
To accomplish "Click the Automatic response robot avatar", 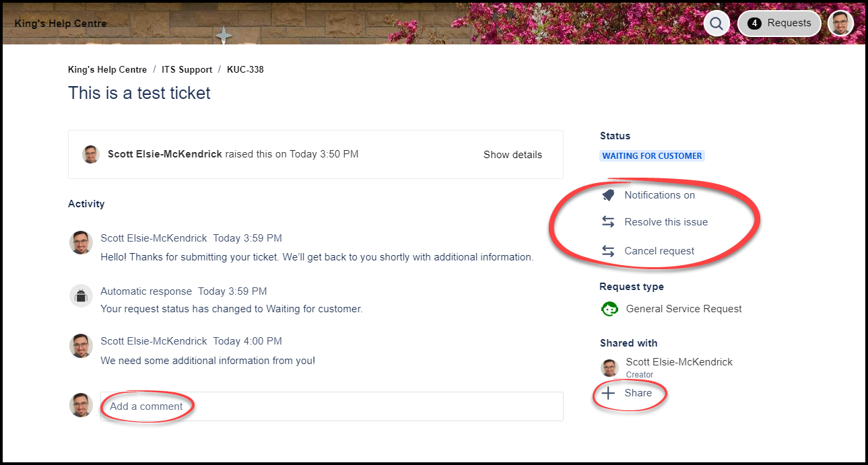I will click(x=81, y=295).
